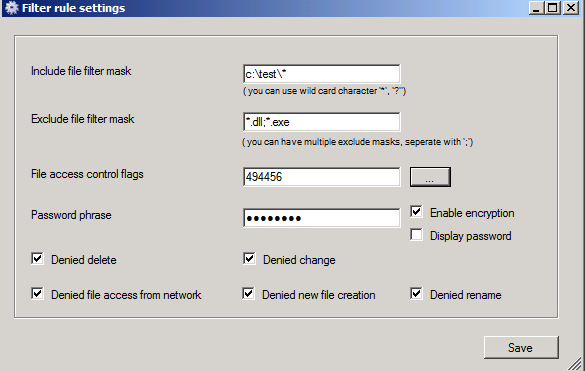This screenshot has width=586, height=371.
Task: Enable encryption checkbox toggle
Action: pos(416,211)
